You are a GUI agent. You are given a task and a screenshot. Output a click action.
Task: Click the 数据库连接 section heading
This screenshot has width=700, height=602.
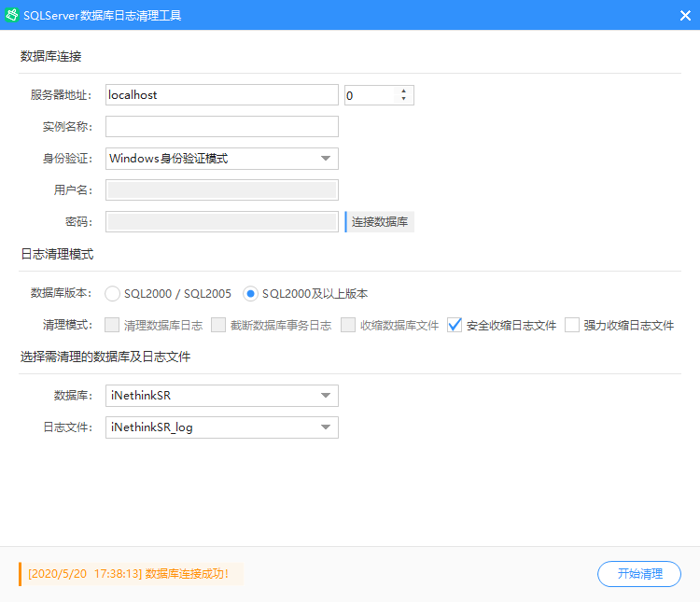tap(50, 56)
